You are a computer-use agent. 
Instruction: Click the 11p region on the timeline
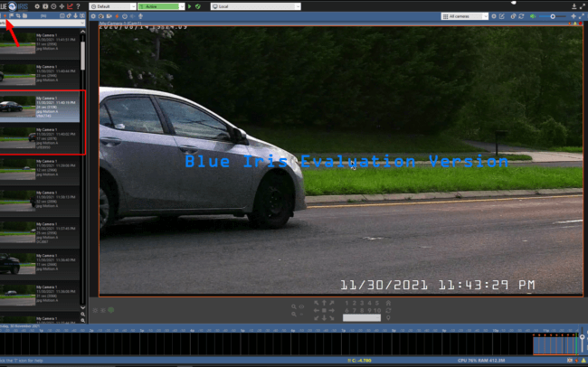tap(546, 331)
